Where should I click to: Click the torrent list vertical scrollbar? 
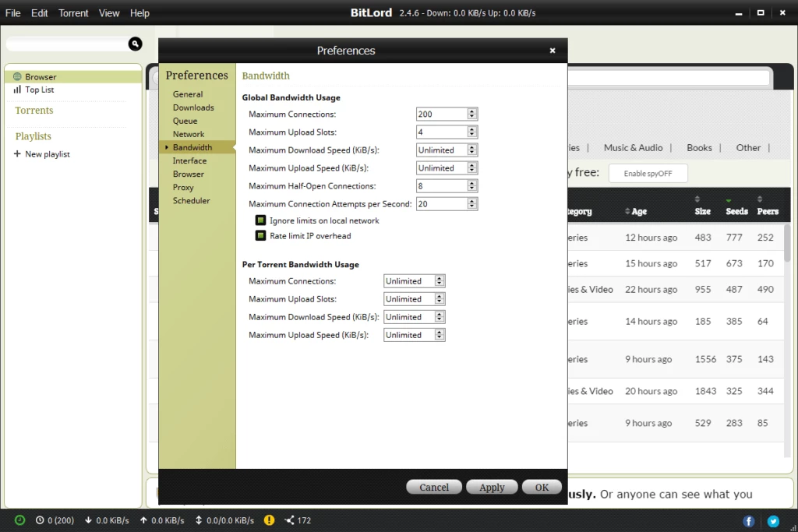pos(787,243)
